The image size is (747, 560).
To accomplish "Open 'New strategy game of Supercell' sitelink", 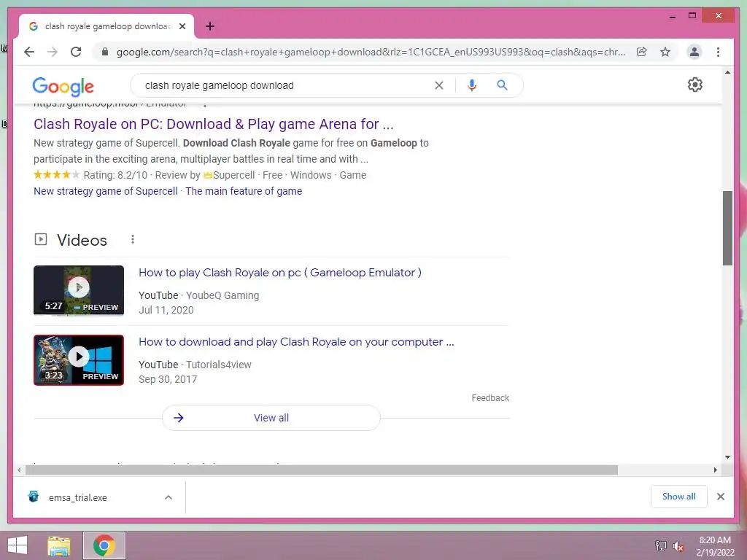I will point(105,191).
